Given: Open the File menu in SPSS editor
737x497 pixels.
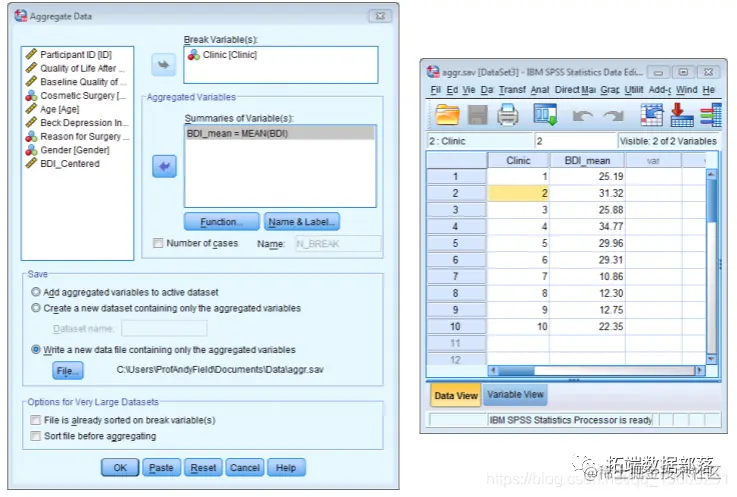Looking at the screenshot, I should (435, 89).
